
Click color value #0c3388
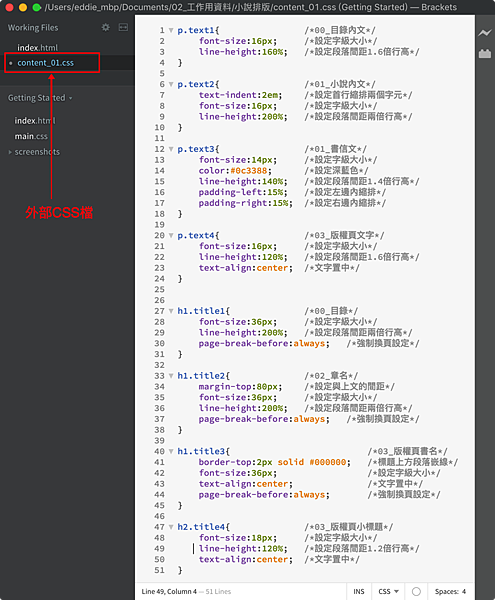249,171
